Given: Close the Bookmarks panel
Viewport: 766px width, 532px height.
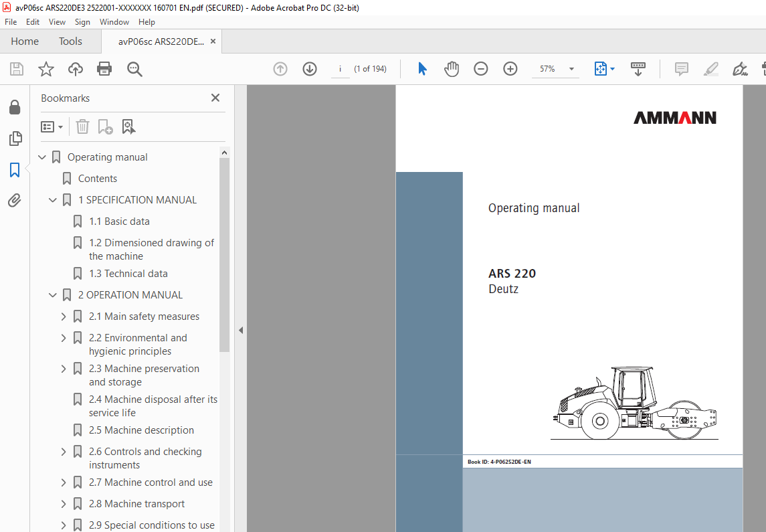Looking at the screenshot, I should point(215,98).
